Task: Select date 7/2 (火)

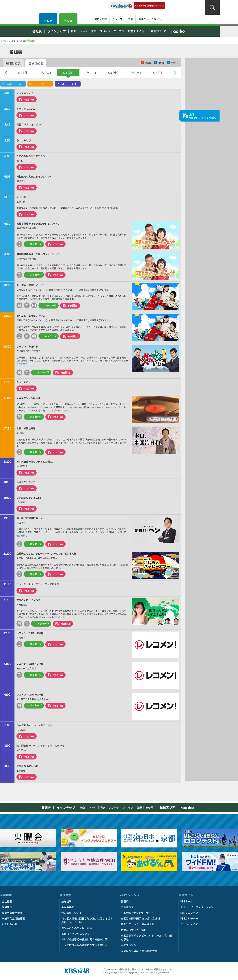Action: [45, 73]
